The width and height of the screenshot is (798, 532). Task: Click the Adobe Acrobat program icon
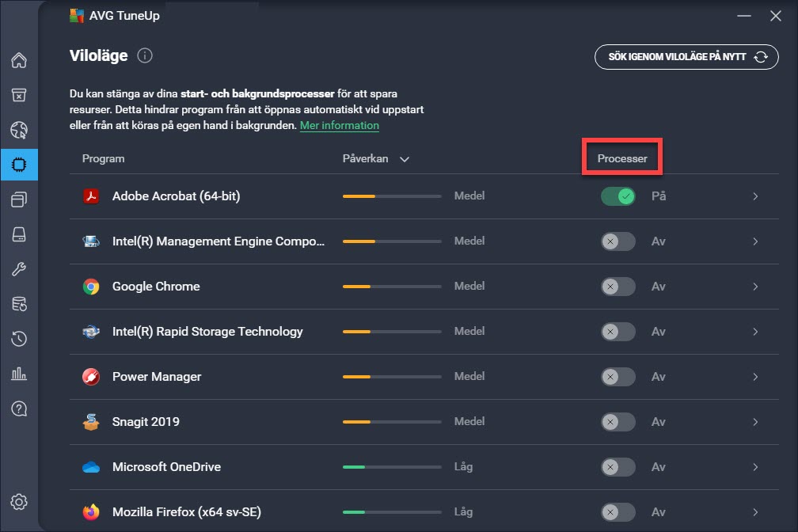(x=91, y=196)
